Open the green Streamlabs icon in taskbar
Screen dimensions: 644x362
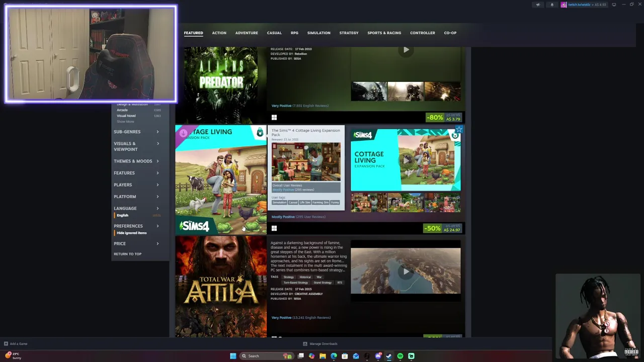tap(411, 356)
